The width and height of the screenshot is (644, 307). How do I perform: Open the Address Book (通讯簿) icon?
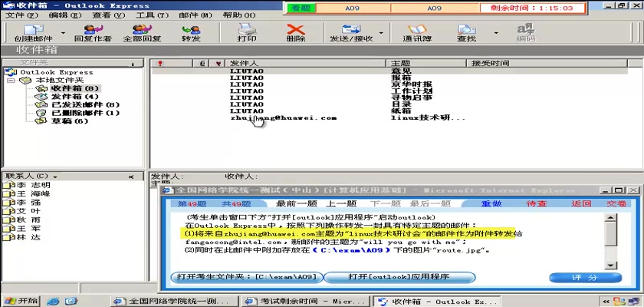417,33
